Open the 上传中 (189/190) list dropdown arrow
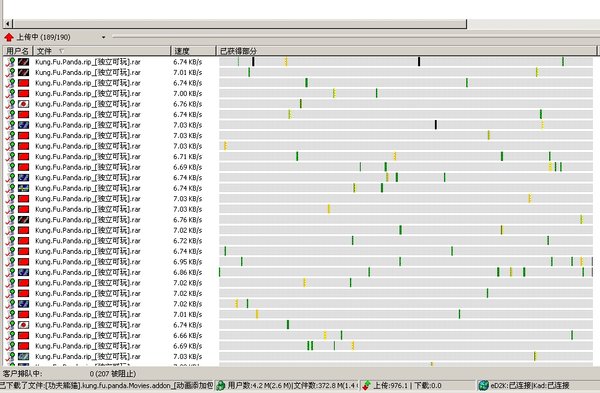The image size is (600, 393). click(103, 38)
